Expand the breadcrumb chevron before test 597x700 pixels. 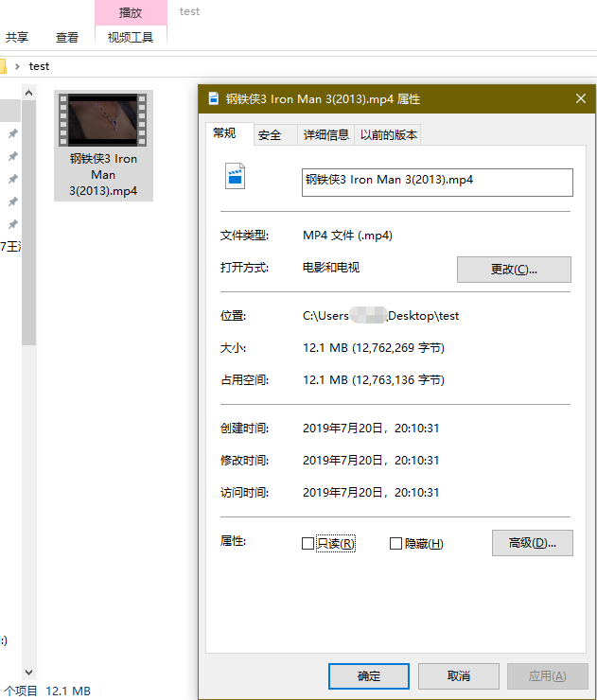point(17,66)
